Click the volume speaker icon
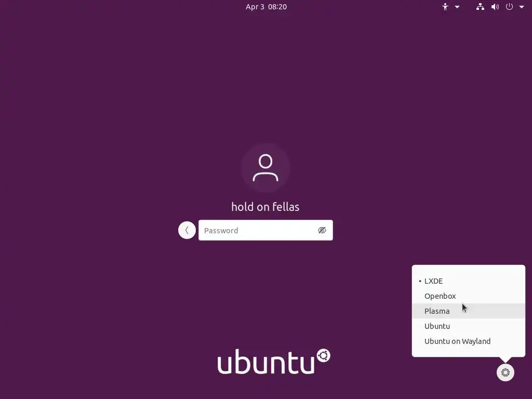Viewport: 532px width, 399px height. pyautogui.click(x=495, y=7)
